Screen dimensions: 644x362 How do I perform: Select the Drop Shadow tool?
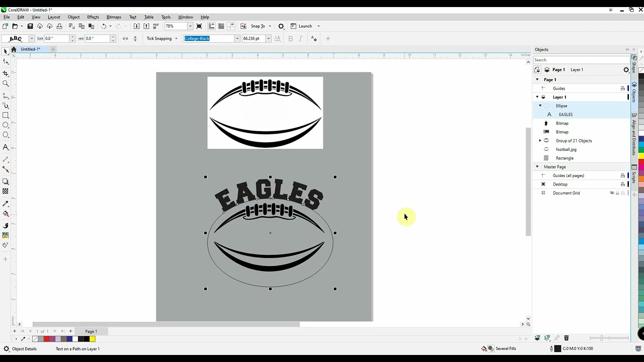tap(6, 182)
